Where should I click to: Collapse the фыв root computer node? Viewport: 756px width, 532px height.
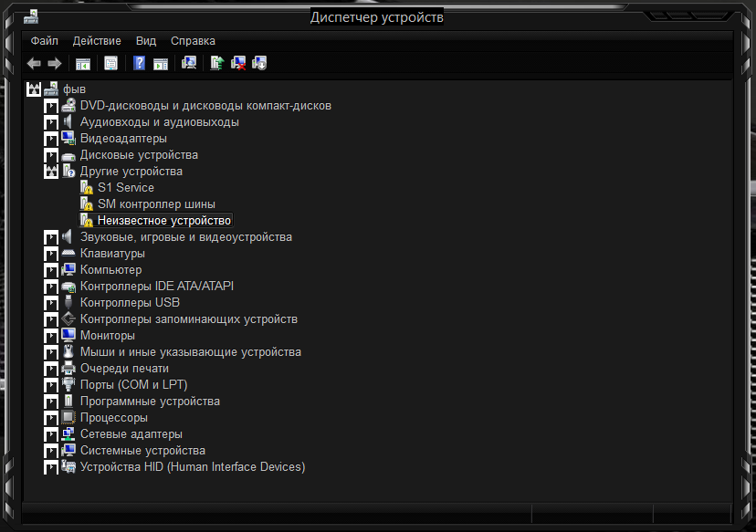[x=34, y=89]
